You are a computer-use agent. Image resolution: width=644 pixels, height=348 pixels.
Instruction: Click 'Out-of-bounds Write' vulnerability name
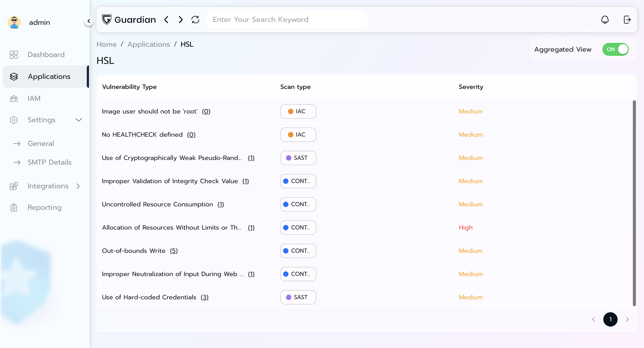point(134,251)
